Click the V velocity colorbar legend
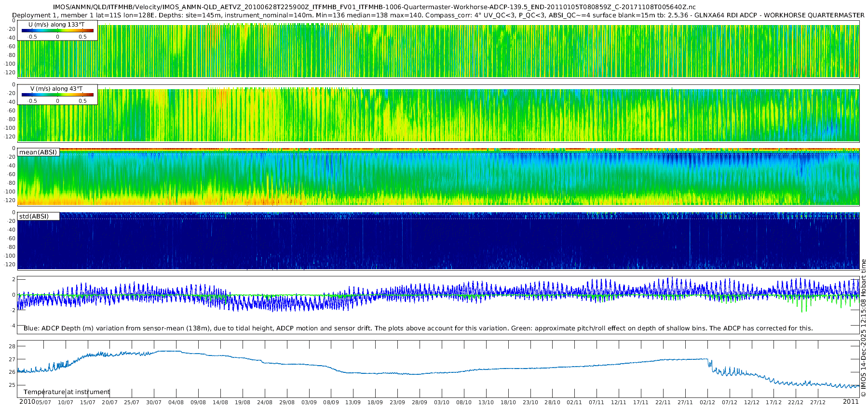Image resolution: width=868 pixels, height=410 pixels. pos(57,95)
